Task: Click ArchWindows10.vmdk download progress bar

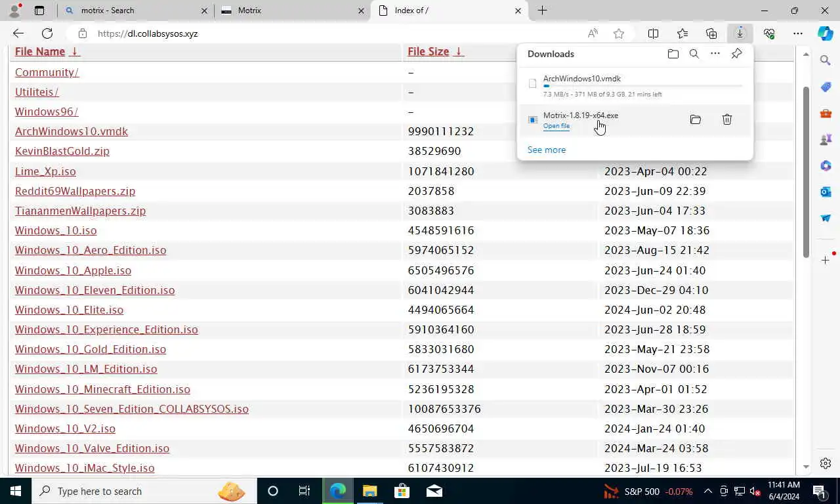Action: (643, 86)
